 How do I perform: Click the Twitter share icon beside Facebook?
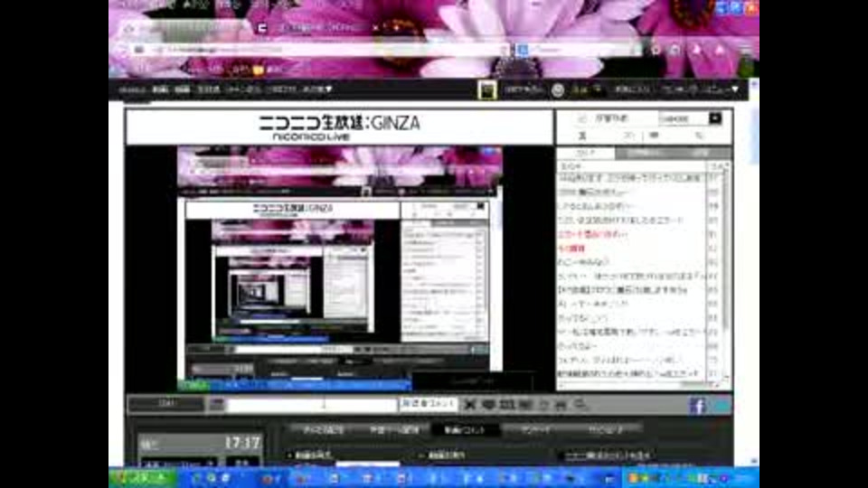click(x=721, y=405)
